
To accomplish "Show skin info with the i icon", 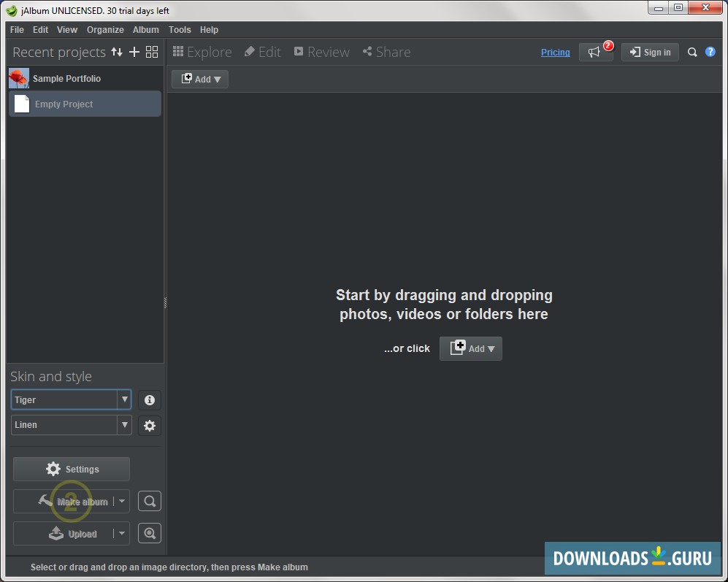I will click(x=150, y=400).
